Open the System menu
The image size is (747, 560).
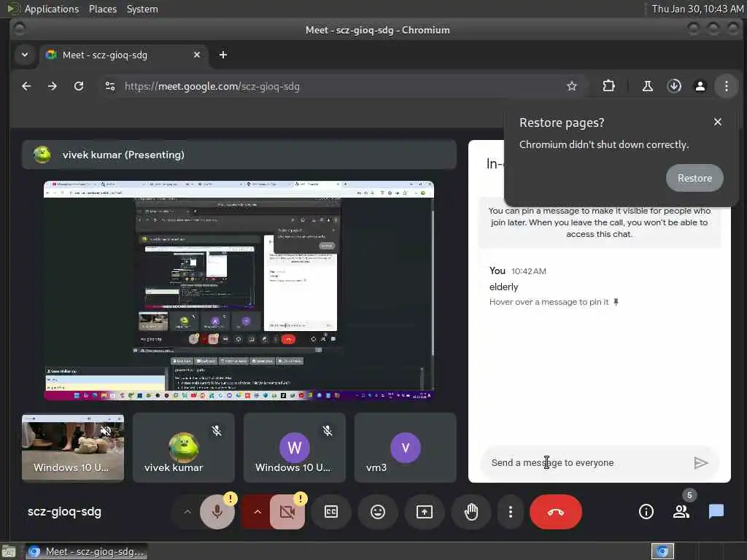(142, 9)
